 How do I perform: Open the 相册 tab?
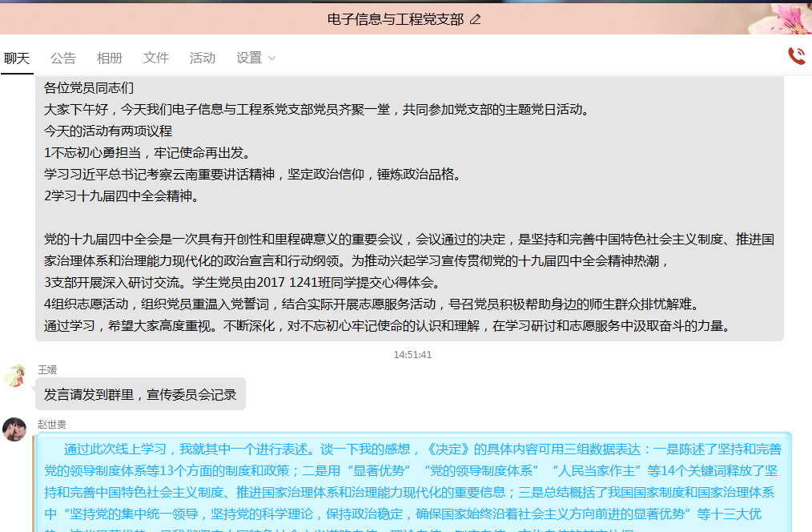(x=109, y=58)
